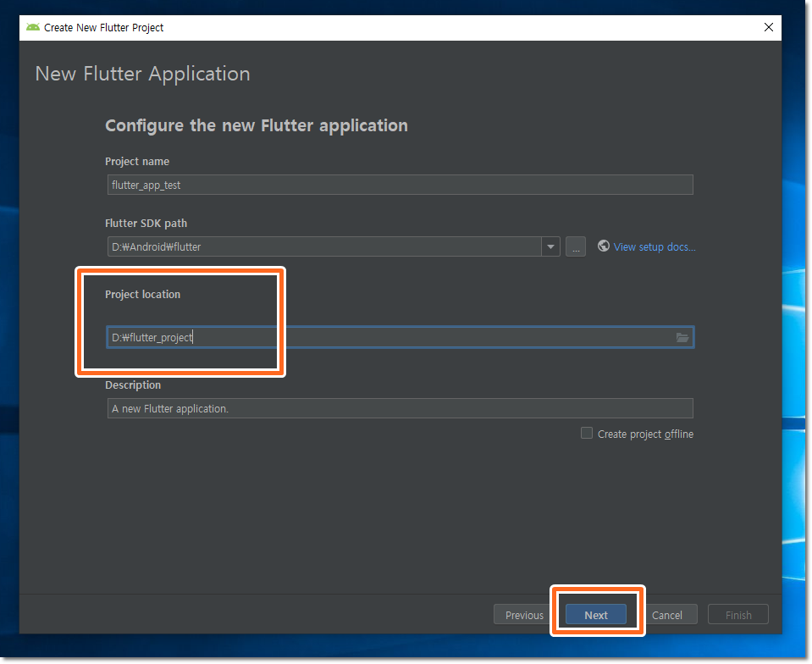Open the View setup docs link
Image resolution: width=812 pixels, height=664 pixels.
(654, 247)
